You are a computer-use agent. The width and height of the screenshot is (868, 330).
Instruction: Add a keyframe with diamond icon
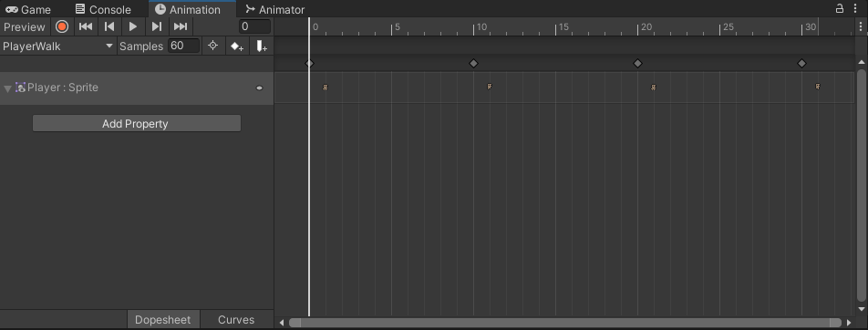[x=237, y=46]
